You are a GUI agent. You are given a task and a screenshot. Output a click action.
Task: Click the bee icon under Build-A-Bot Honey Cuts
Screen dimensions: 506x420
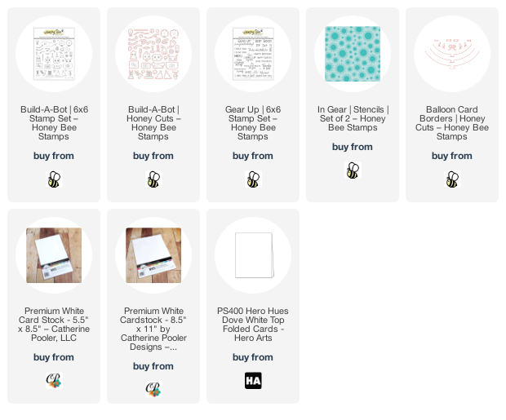[x=153, y=179]
